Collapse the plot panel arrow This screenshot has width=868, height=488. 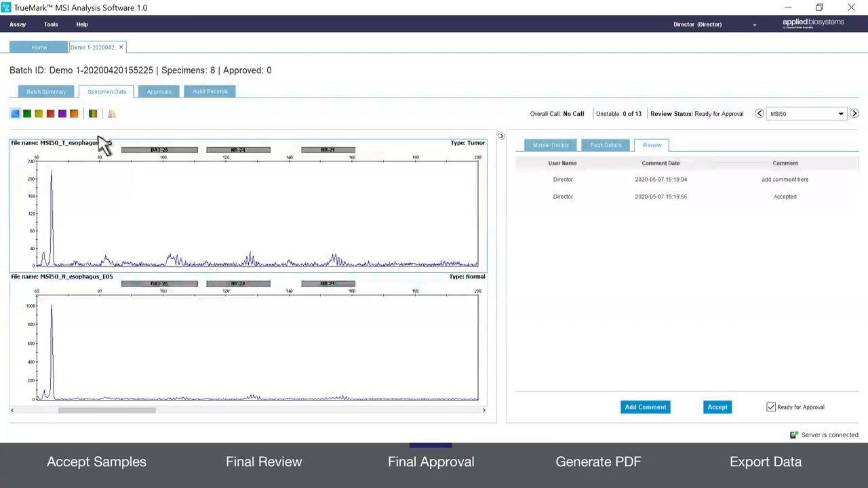coord(501,136)
